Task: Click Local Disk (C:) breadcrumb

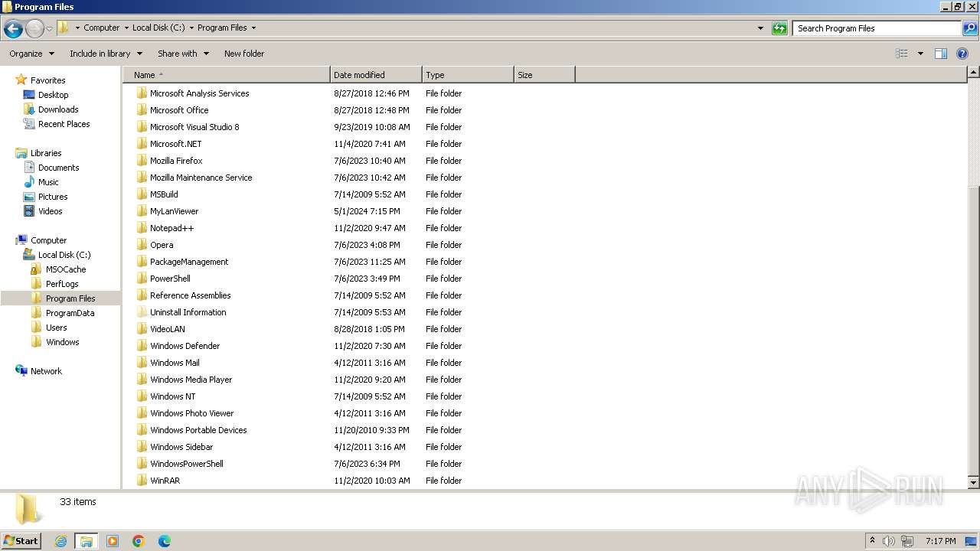Action: pyautogui.click(x=158, y=28)
